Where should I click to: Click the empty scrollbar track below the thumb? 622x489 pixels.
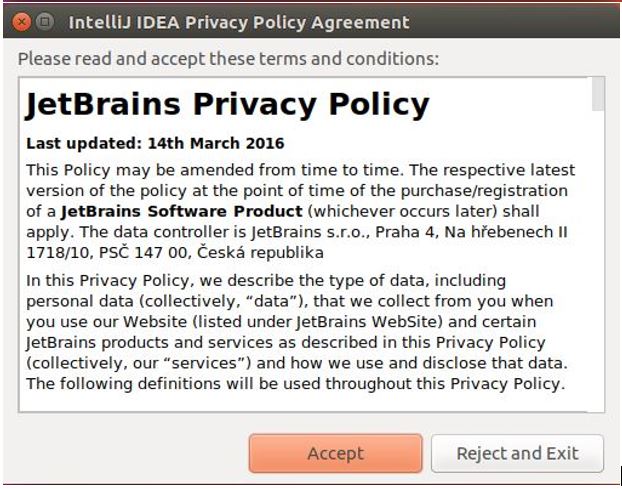tap(598, 262)
